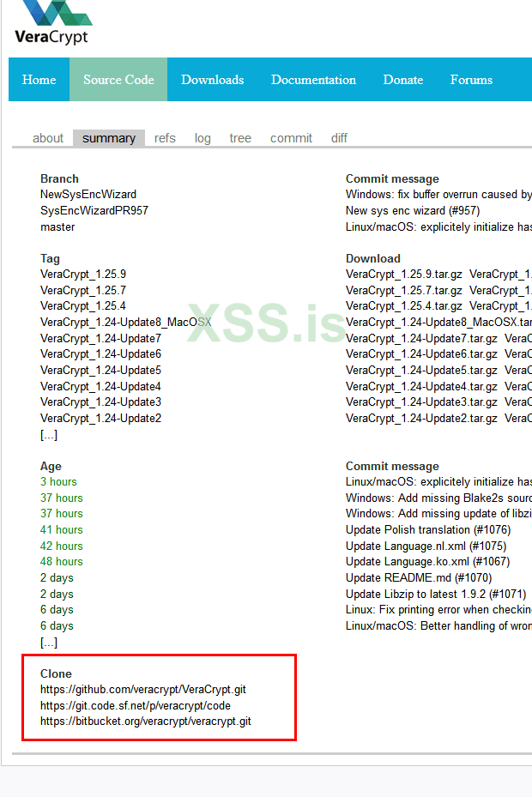Select the summary tab
Viewport: 532px width, 797px height.
pos(109,138)
